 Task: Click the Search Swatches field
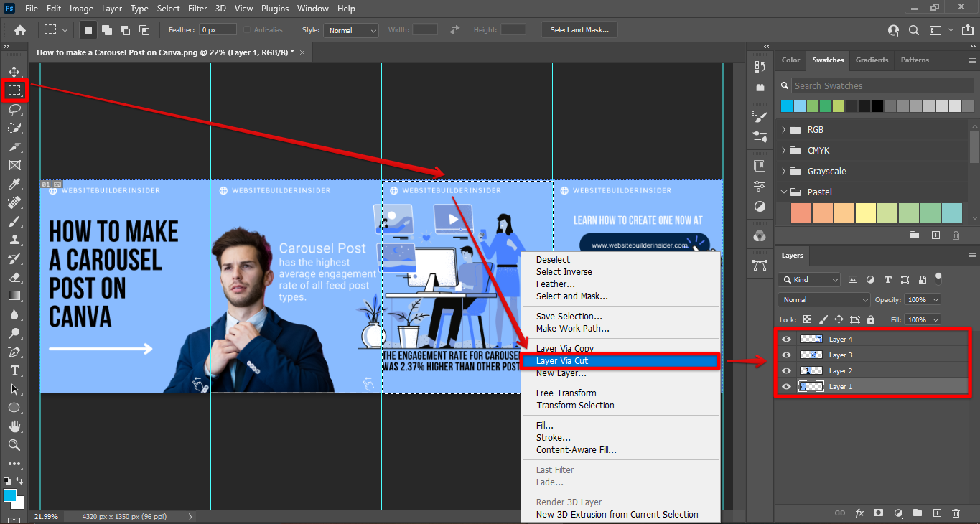click(882, 85)
